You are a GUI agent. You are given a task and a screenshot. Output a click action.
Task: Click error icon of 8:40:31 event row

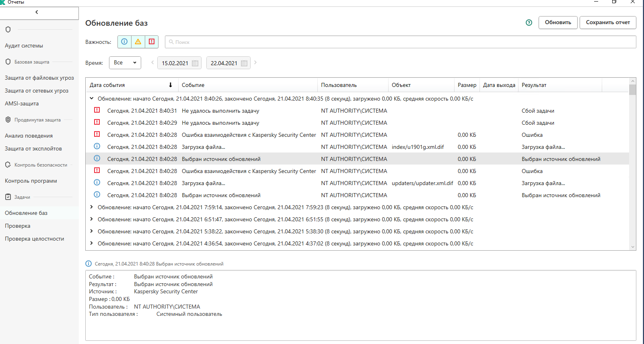97,110
